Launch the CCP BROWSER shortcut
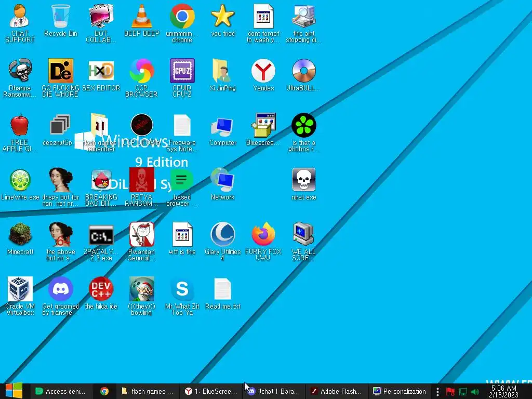The image size is (532, 399). [x=141, y=78]
